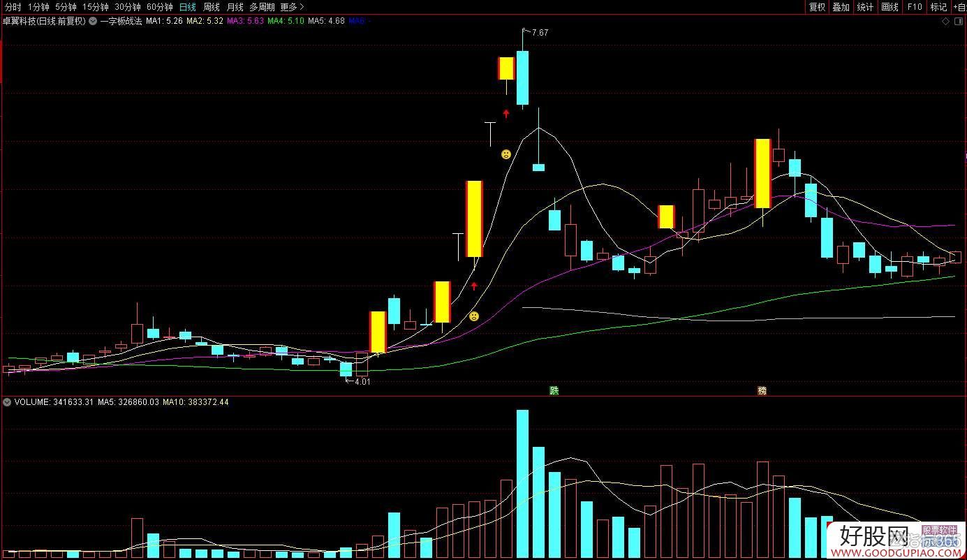Click the 7.67 high price label
The width and height of the screenshot is (967, 560).
tap(540, 33)
